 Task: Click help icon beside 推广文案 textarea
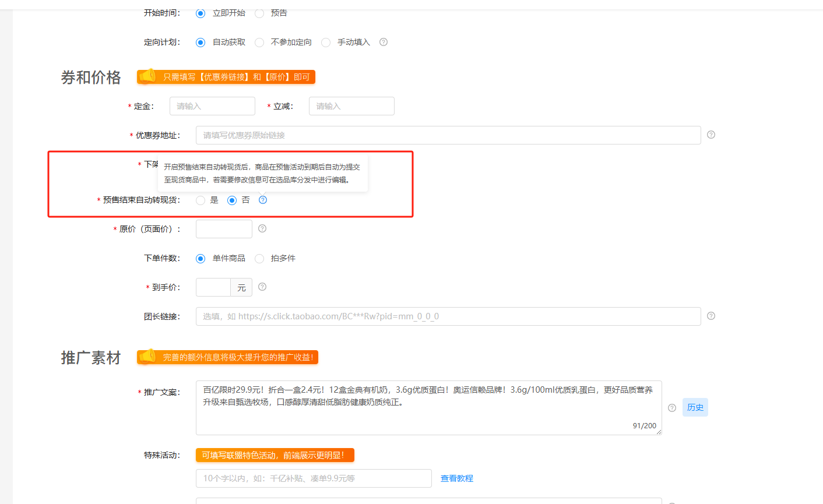click(672, 408)
